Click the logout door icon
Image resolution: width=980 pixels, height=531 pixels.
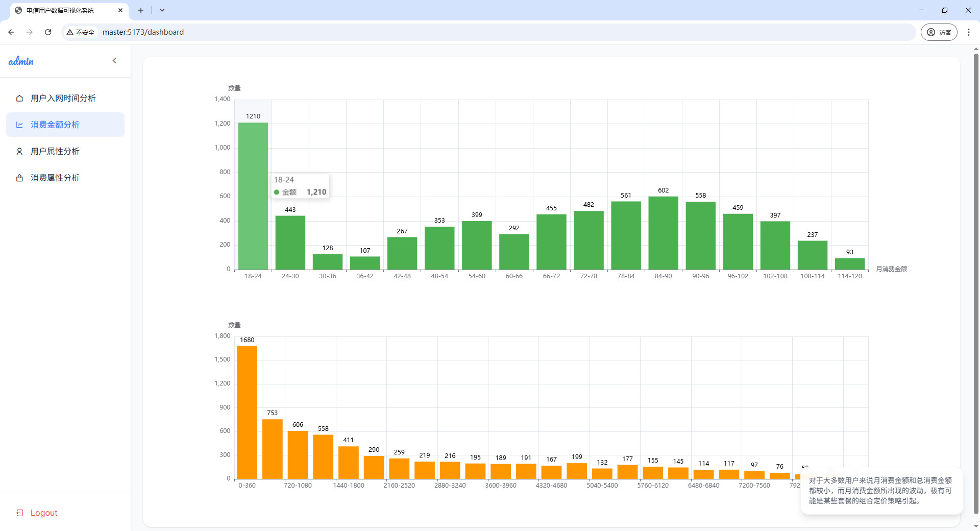coord(20,513)
